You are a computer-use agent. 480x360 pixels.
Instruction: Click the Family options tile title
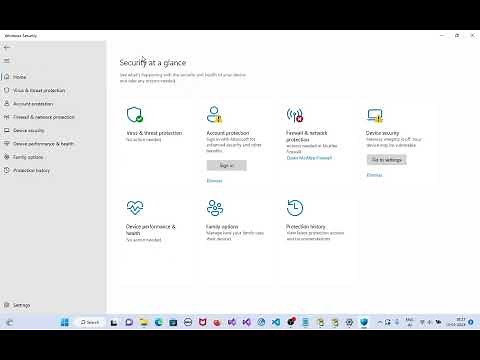222,227
